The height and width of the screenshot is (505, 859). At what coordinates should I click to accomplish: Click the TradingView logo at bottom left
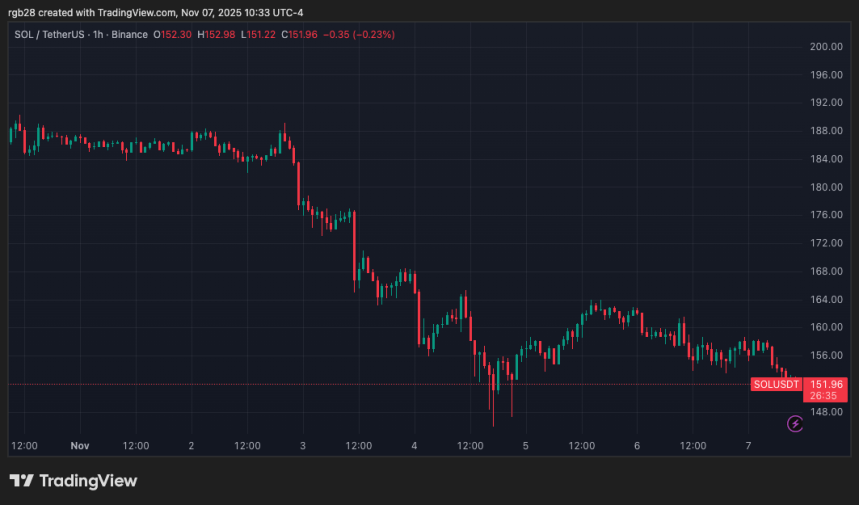(73, 481)
